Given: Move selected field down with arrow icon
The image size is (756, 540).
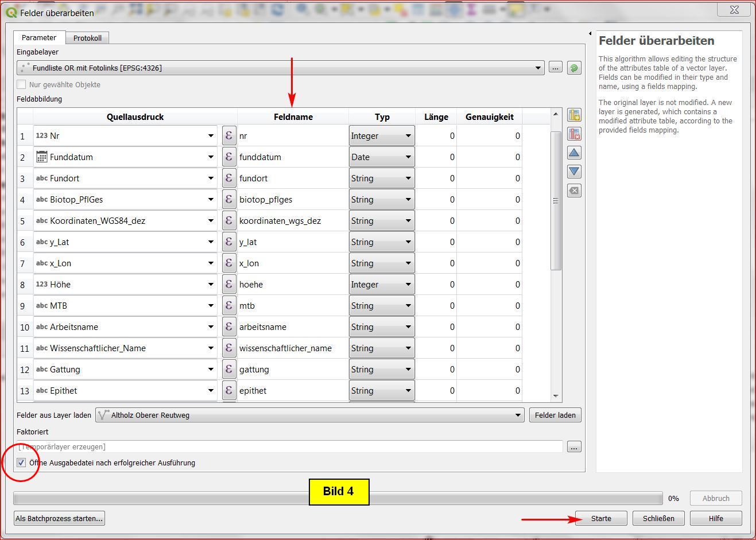Looking at the screenshot, I should [x=574, y=172].
